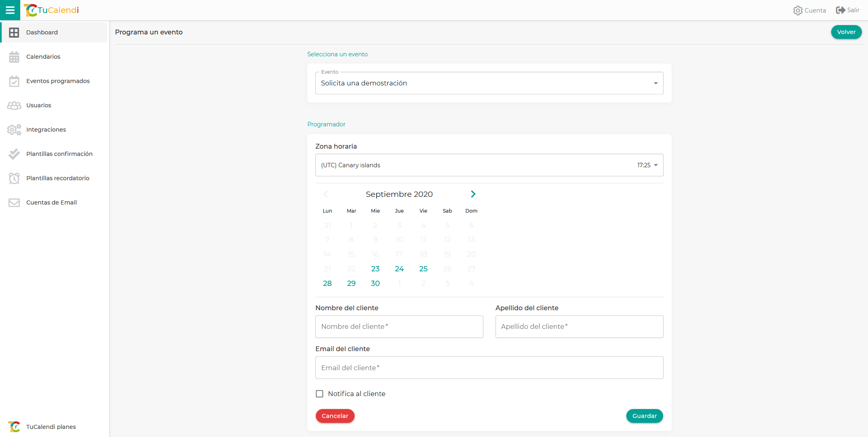This screenshot has width=868, height=437.
Task: Check the Notifica al cliente checkbox
Action: [x=319, y=394]
